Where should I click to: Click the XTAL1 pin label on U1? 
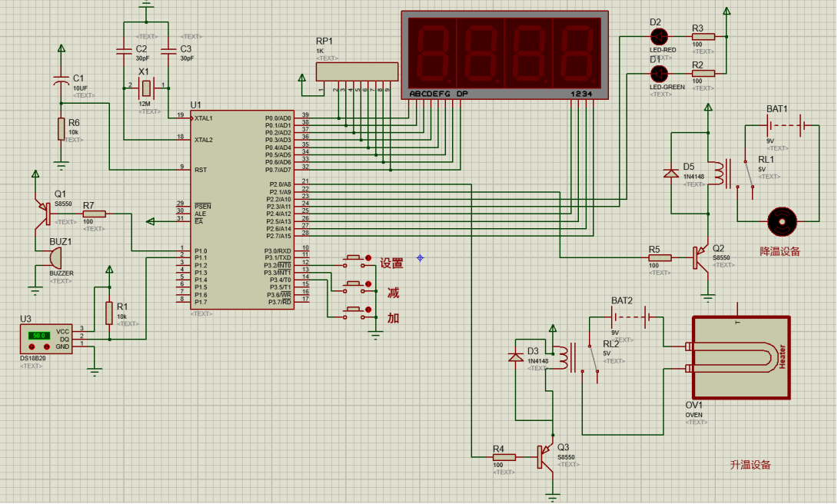pyautogui.click(x=204, y=118)
